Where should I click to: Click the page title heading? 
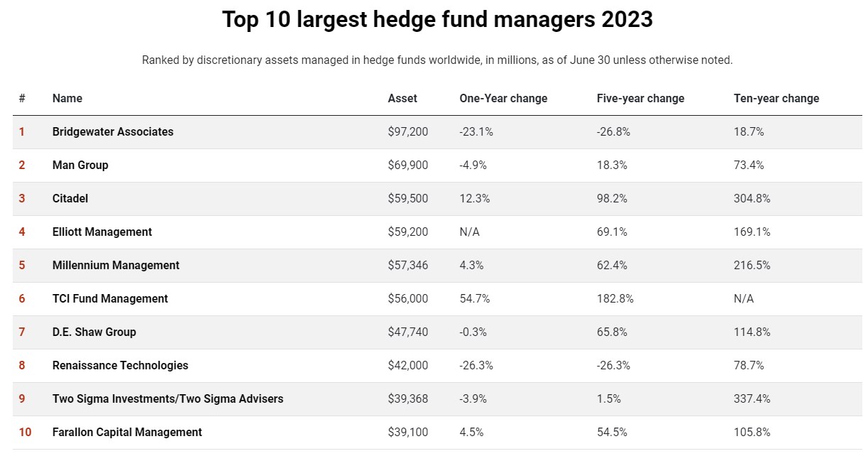coord(437,19)
